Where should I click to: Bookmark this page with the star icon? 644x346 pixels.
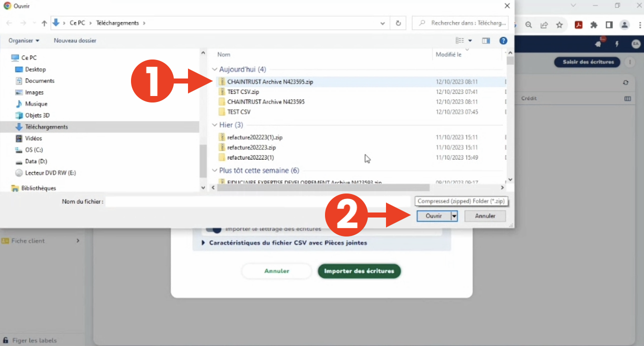pos(559,24)
